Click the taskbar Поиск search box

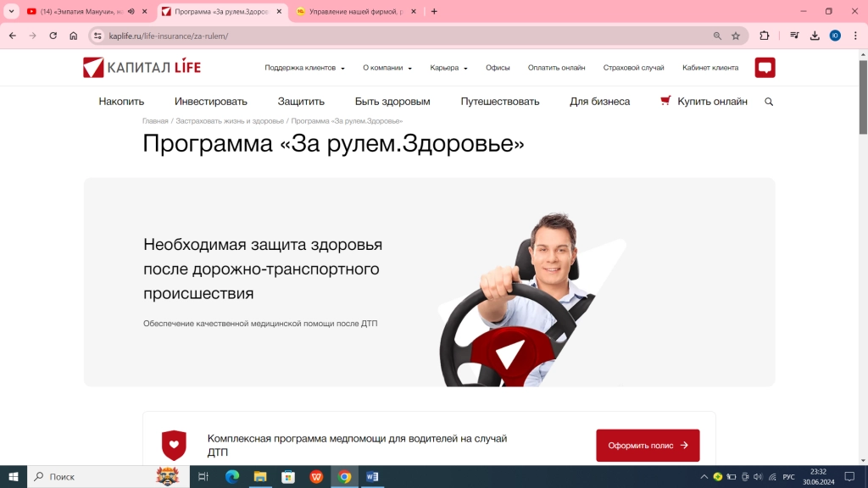(x=108, y=476)
